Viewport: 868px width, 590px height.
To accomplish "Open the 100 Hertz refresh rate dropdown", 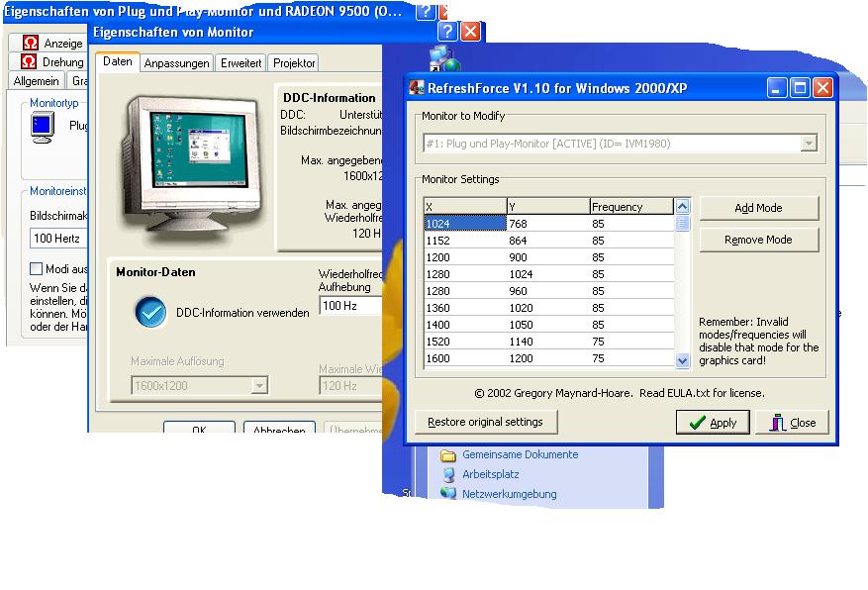I will pyautogui.click(x=58, y=239).
